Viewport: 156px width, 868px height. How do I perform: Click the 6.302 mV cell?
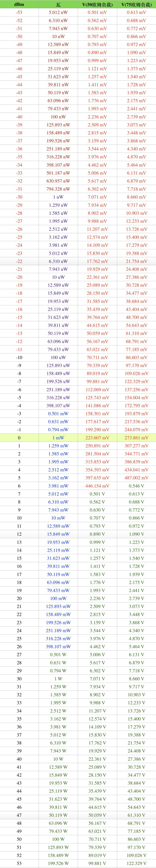pos(97,189)
